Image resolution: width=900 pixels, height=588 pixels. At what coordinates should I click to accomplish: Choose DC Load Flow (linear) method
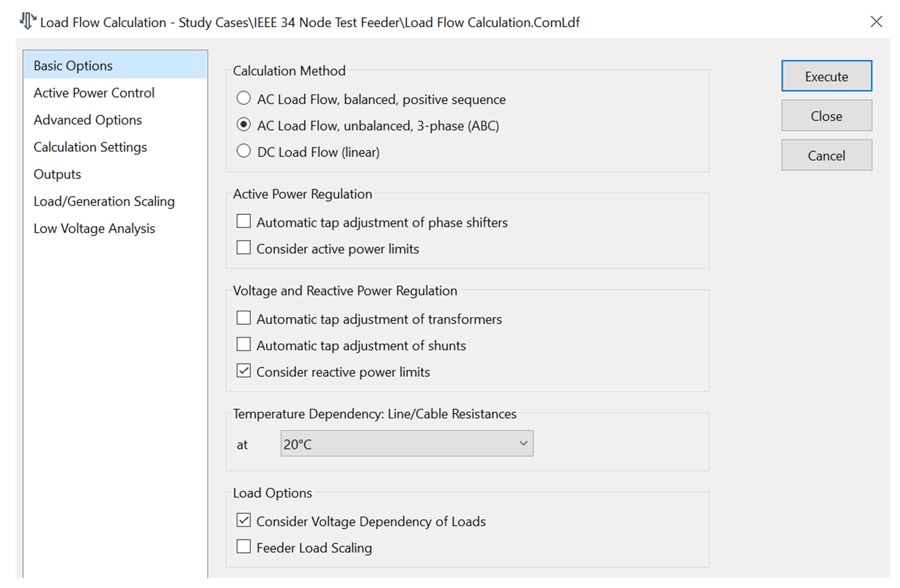tap(244, 151)
